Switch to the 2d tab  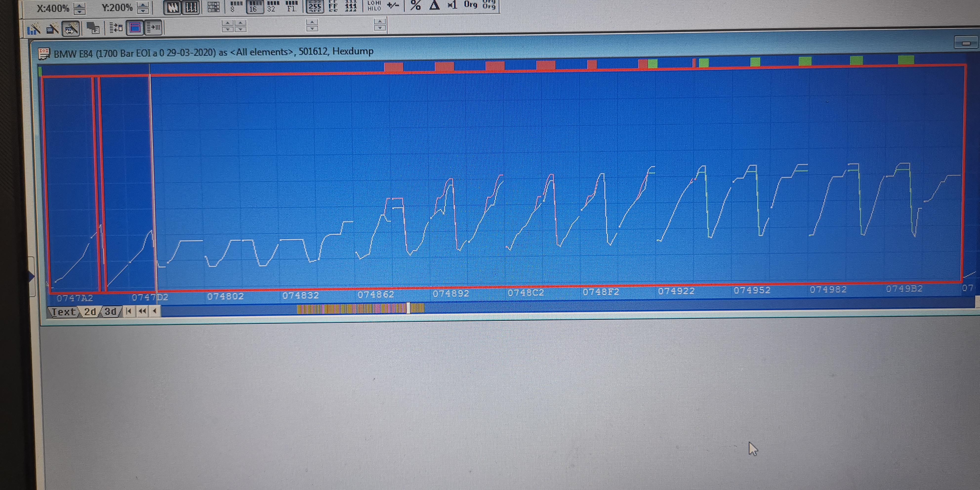(x=90, y=312)
